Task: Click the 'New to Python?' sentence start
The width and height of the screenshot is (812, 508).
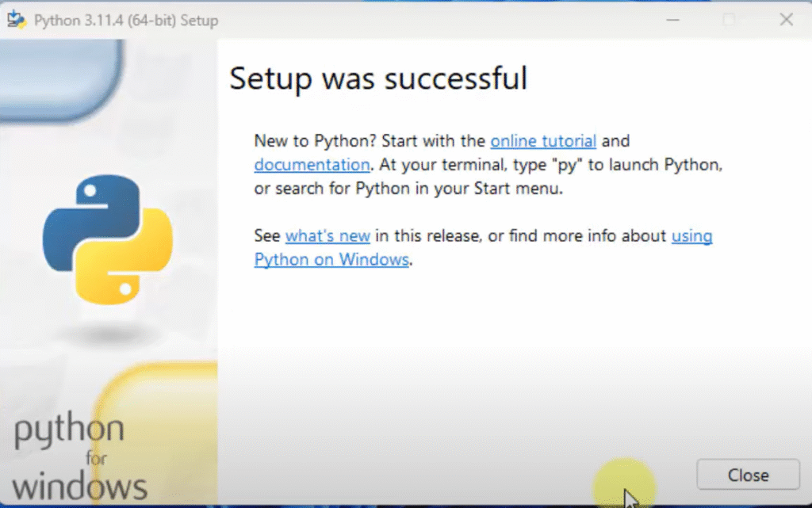Action: coord(315,141)
